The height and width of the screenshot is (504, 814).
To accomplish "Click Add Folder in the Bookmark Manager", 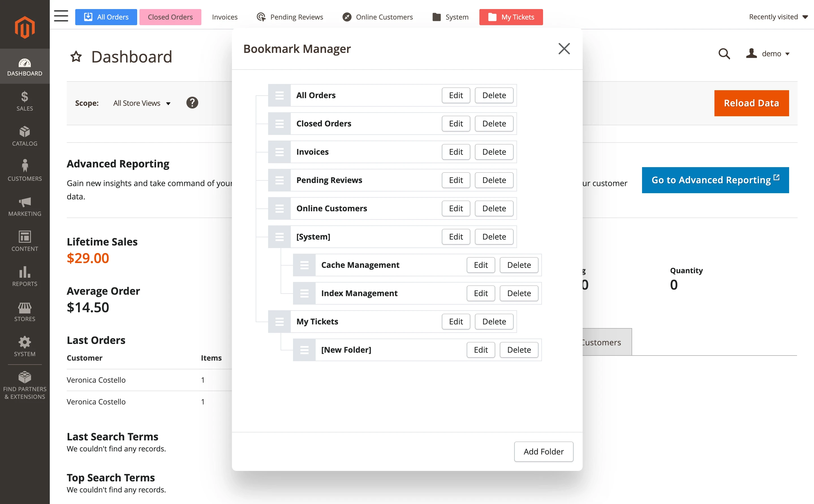I will 543,451.
